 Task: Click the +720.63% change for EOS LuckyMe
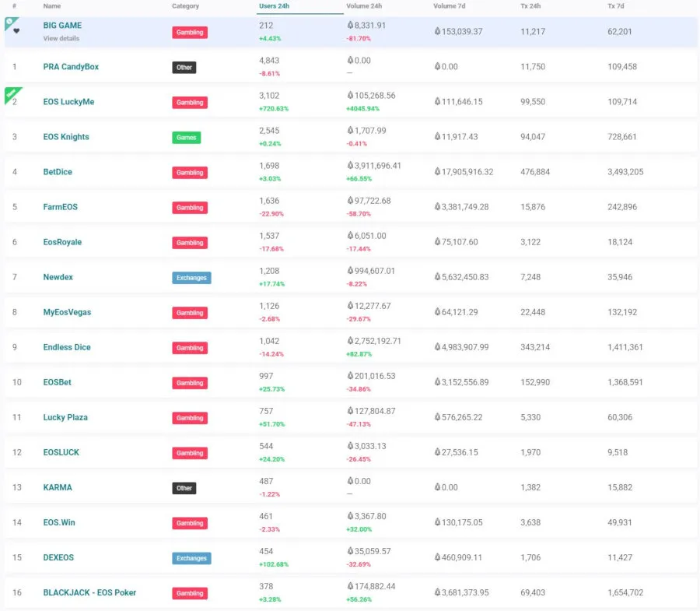pos(274,108)
